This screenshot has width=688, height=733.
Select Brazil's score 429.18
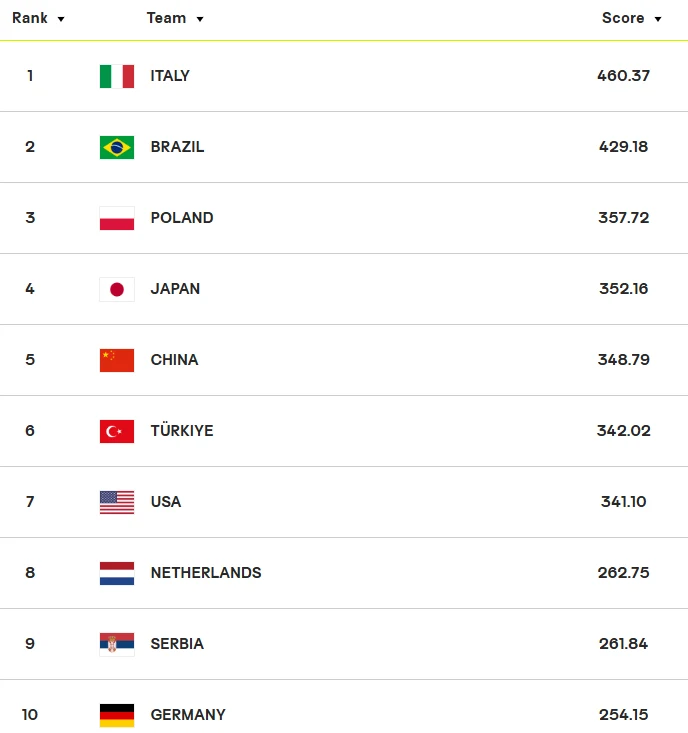click(x=624, y=147)
